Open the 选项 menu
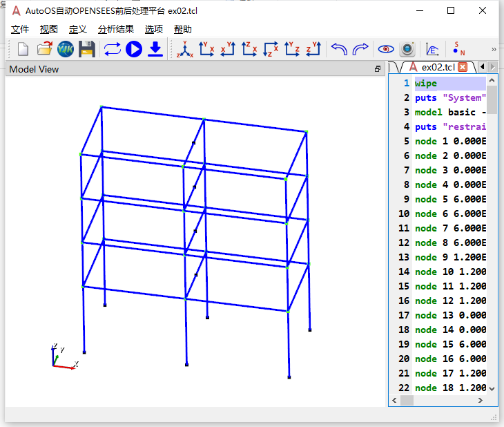The height and width of the screenshot is (427, 504). 154,29
